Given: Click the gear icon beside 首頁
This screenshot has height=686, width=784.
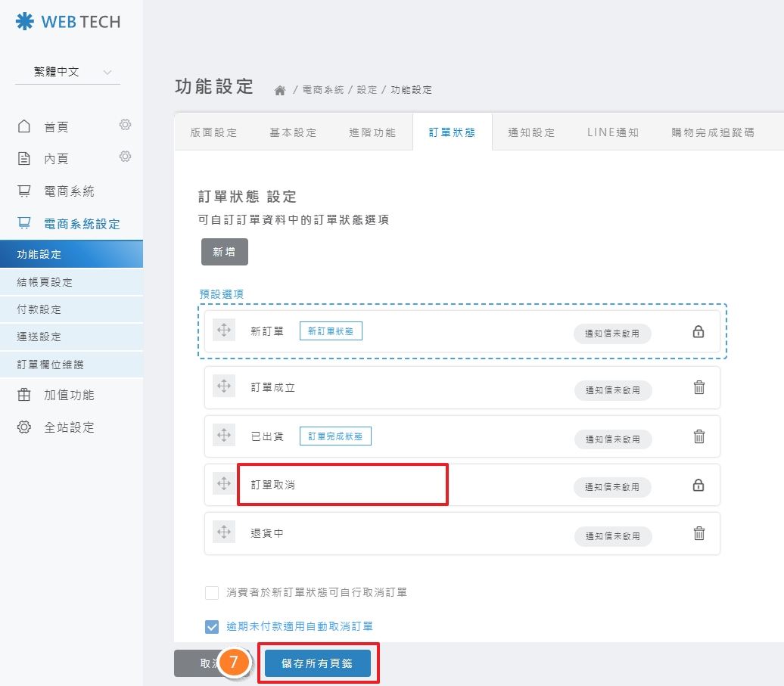Looking at the screenshot, I should [x=126, y=125].
